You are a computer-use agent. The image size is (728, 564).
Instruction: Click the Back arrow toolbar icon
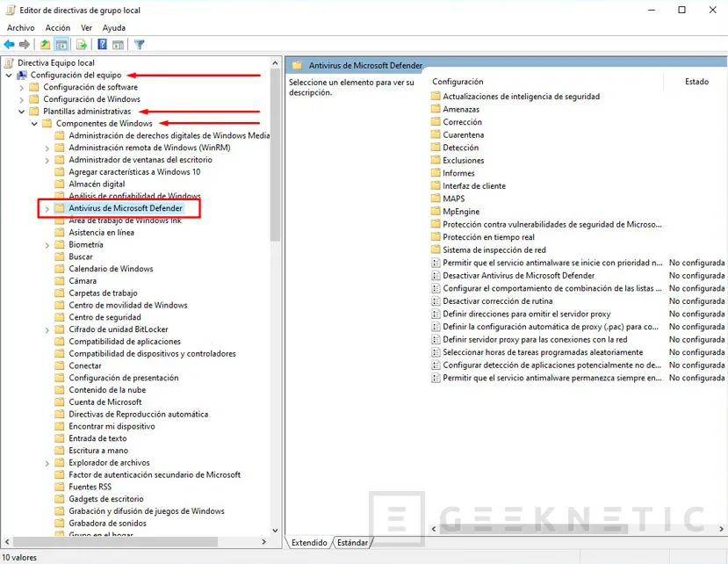[x=9, y=45]
